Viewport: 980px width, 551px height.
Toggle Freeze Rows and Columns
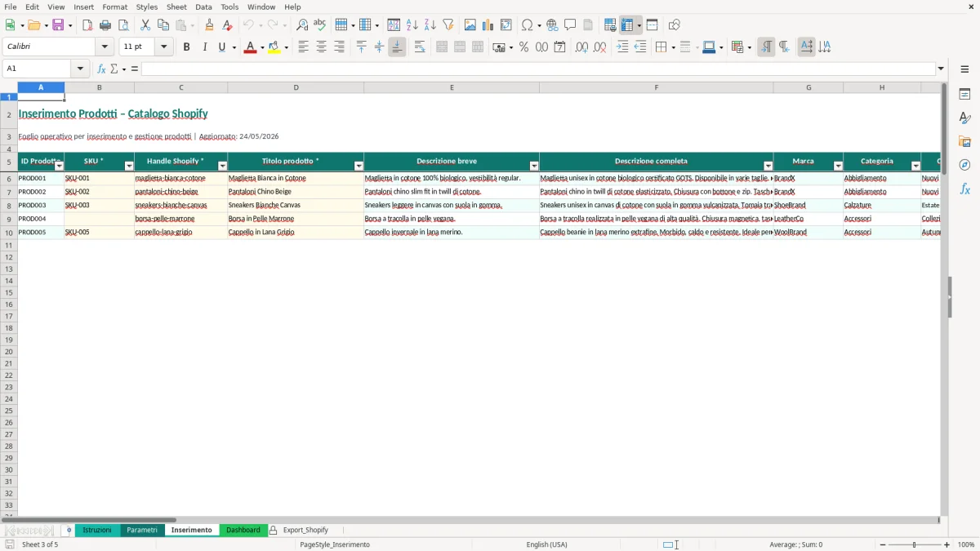click(627, 25)
